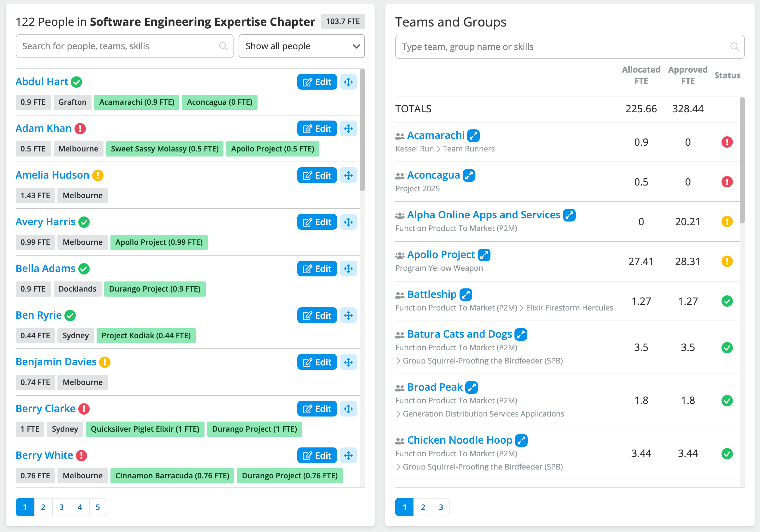This screenshot has width=760, height=532.
Task: Click the people list vertical scrollbar
Action: pos(362,130)
